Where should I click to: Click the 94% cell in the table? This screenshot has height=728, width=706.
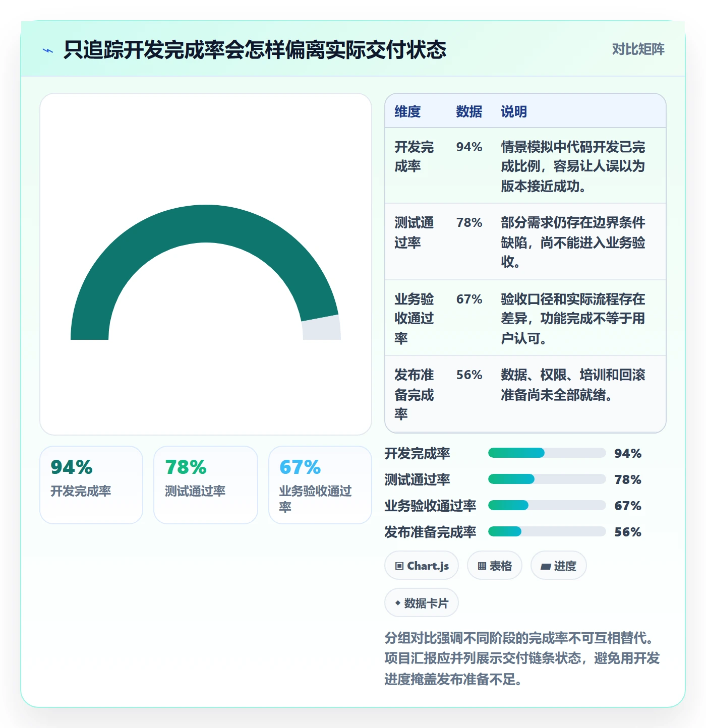coord(469,147)
